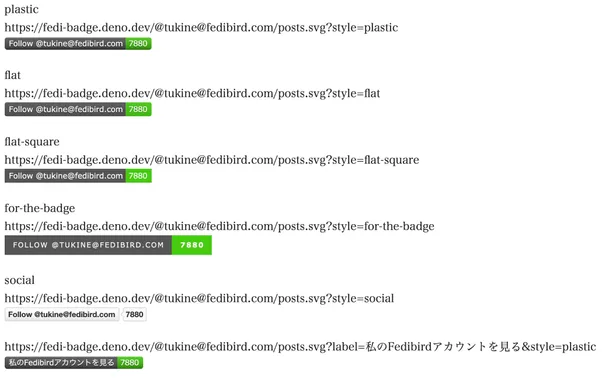Image resolution: width=602 pixels, height=383 pixels.
Task: Click the URL ending with style=plastic
Action: coord(201,28)
